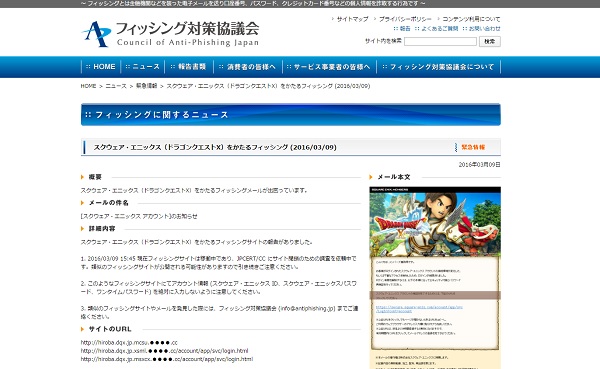Focus the site search input field
The width and height of the screenshot is (600, 369).
click(x=440, y=41)
